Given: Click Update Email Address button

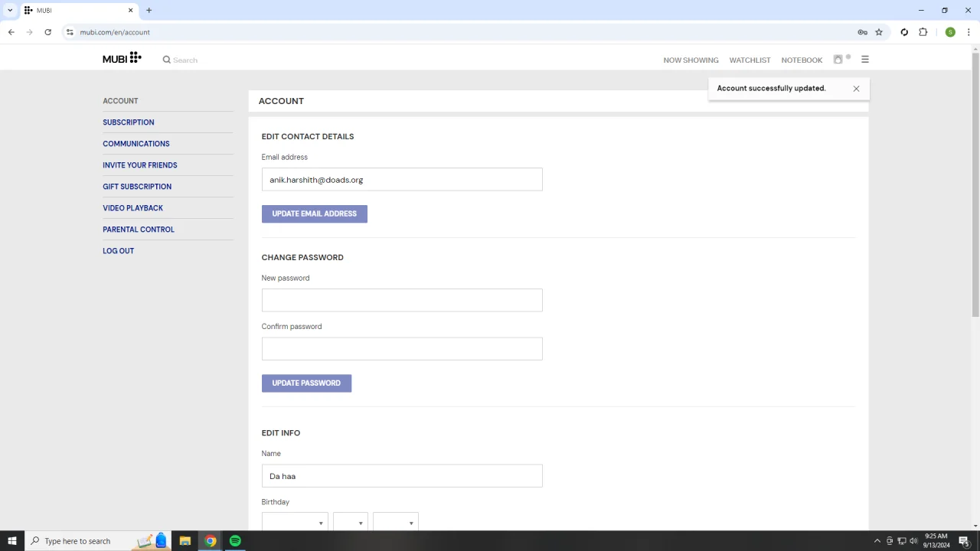Looking at the screenshot, I should tap(315, 214).
